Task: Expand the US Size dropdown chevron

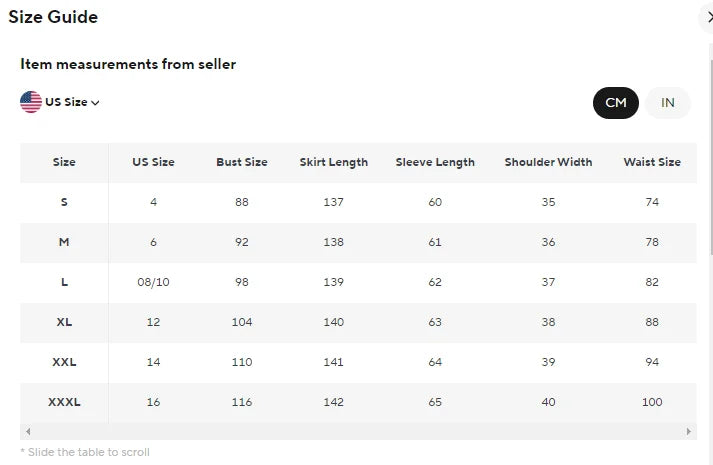Action: click(96, 102)
